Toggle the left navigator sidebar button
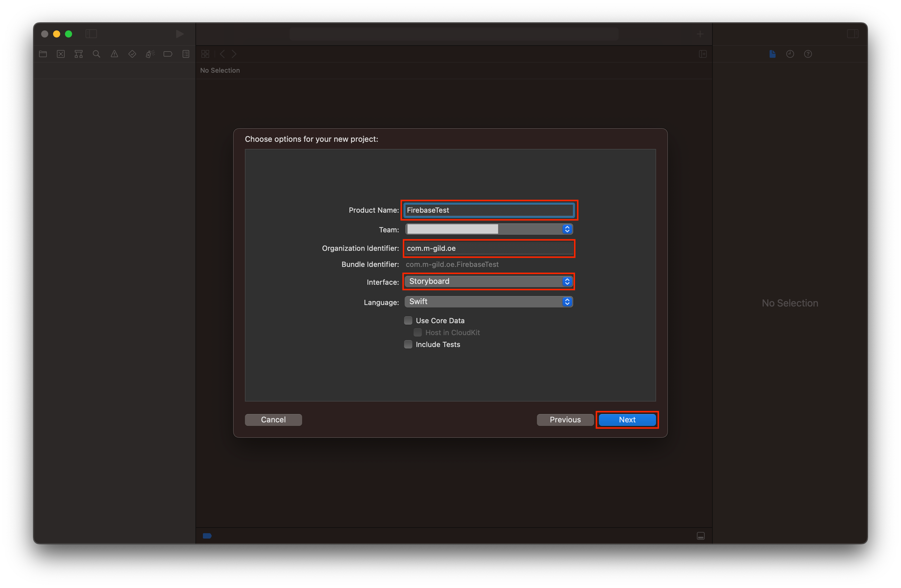Image resolution: width=901 pixels, height=588 pixels. coord(91,34)
